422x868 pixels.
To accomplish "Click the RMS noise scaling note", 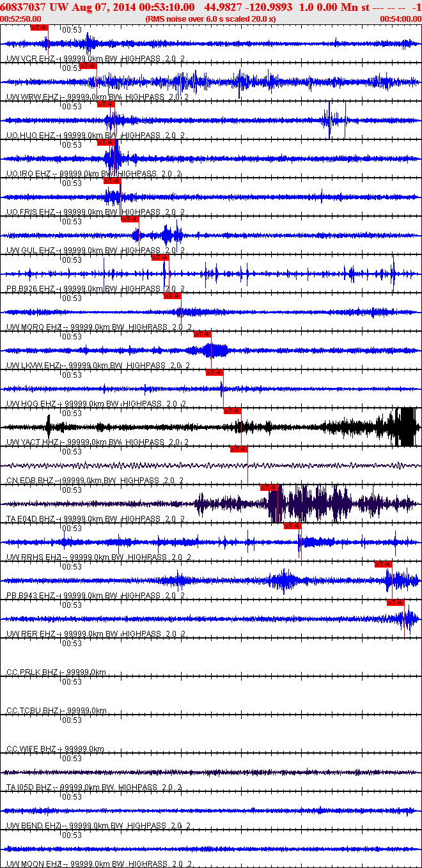I will [x=210, y=19].
